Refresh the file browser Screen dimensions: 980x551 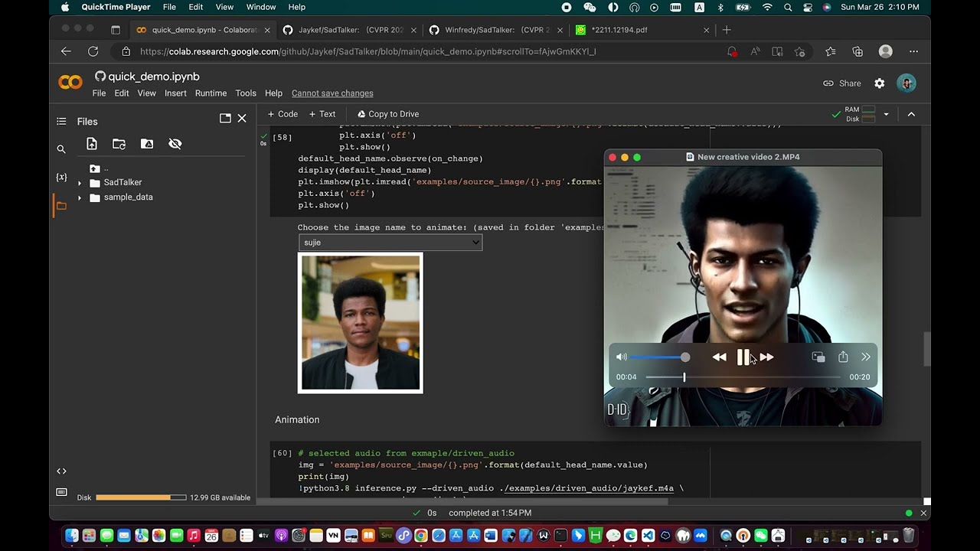tap(119, 144)
